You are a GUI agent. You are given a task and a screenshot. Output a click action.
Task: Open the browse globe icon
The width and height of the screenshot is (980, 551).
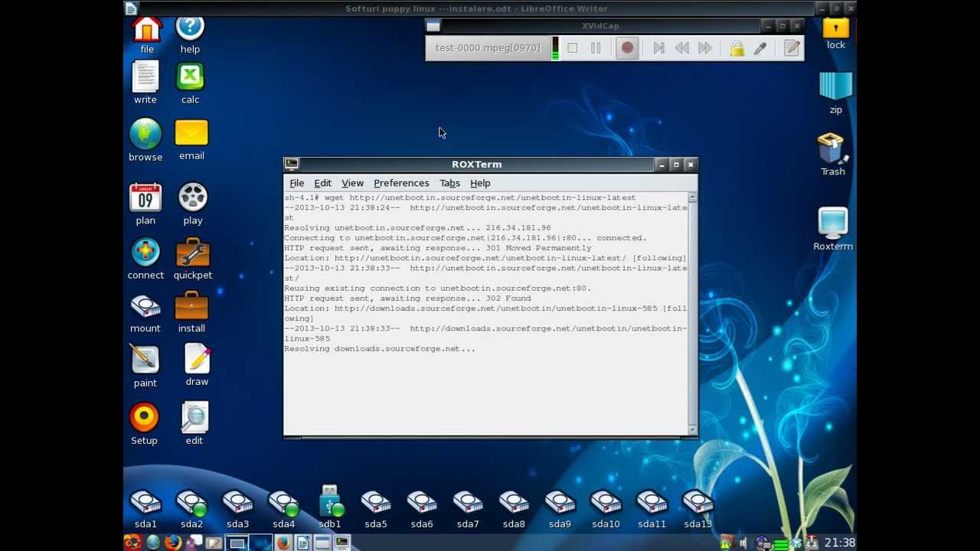(x=145, y=139)
